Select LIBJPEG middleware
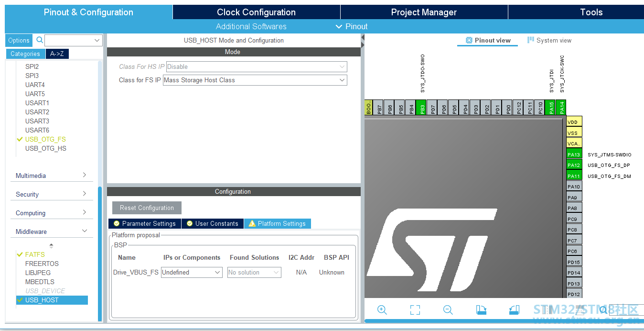Image resolution: width=644 pixels, height=331 pixels. coord(38,273)
